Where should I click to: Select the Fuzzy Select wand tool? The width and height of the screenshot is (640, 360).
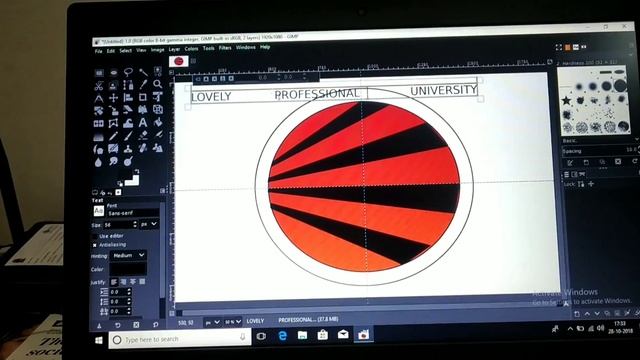(x=143, y=72)
